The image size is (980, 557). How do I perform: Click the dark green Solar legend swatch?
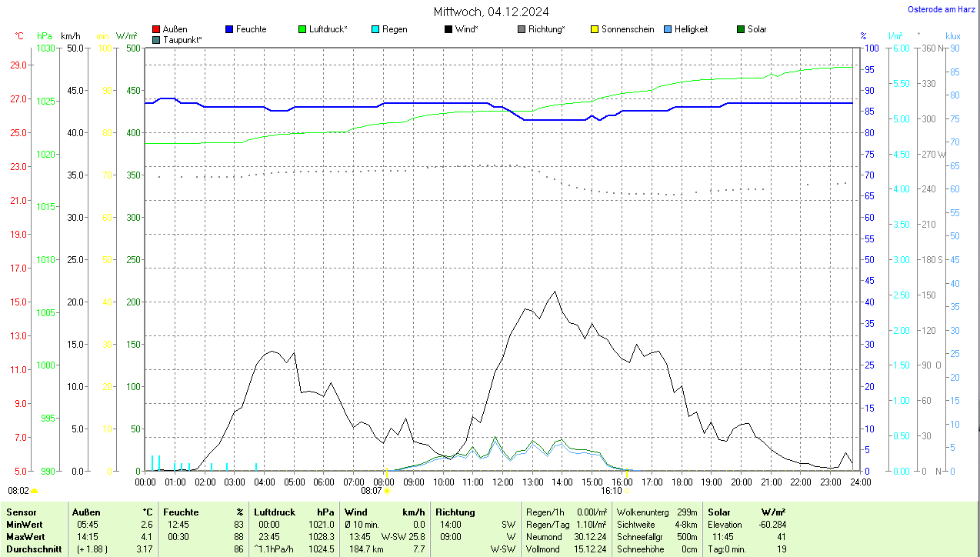(741, 29)
